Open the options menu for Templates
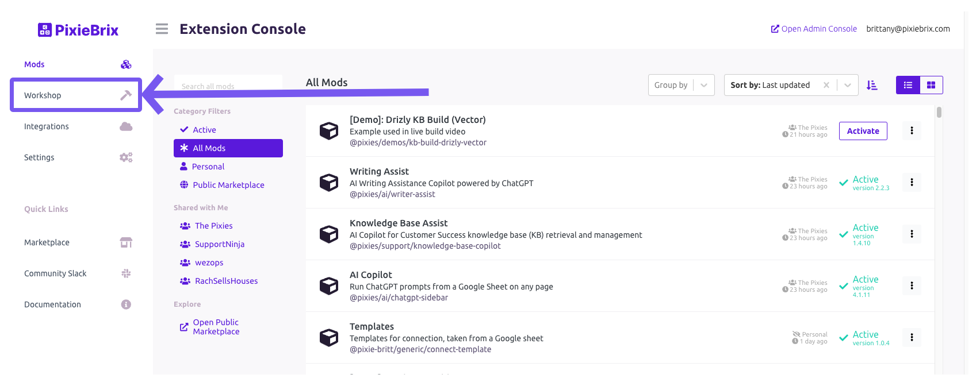This screenshot has width=980, height=386. click(912, 337)
